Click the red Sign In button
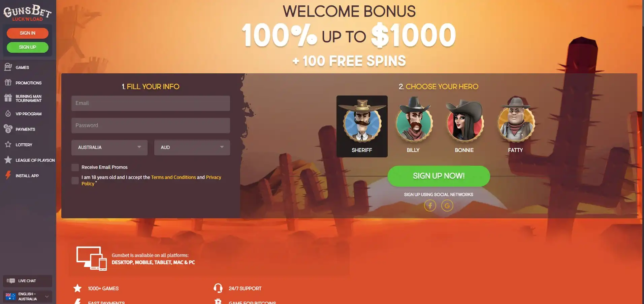The height and width of the screenshot is (304, 644). pyautogui.click(x=28, y=33)
